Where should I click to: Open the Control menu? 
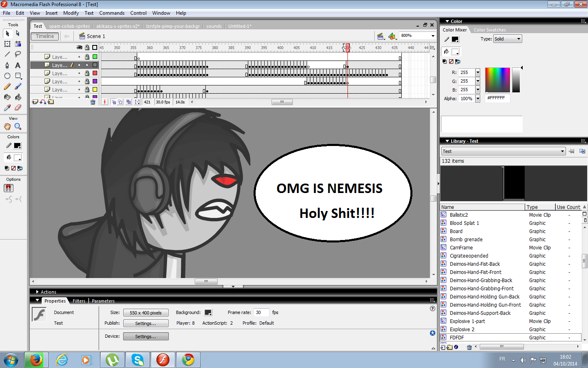(x=138, y=13)
